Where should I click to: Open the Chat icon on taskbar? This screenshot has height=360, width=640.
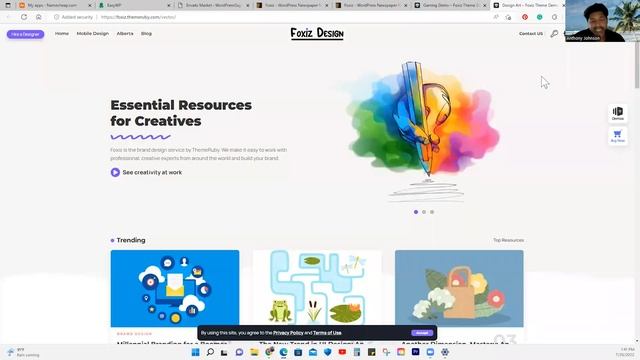pos(239,352)
